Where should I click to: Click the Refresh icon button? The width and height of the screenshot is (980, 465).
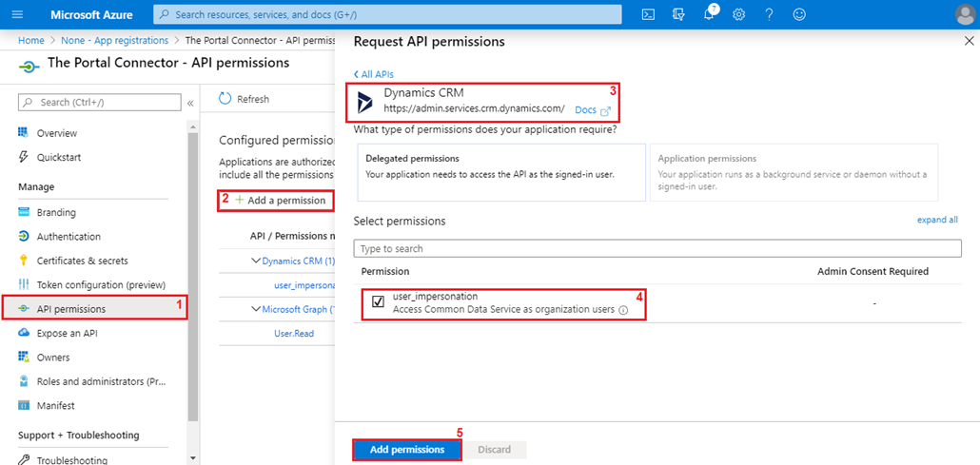pyautogui.click(x=225, y=99)
